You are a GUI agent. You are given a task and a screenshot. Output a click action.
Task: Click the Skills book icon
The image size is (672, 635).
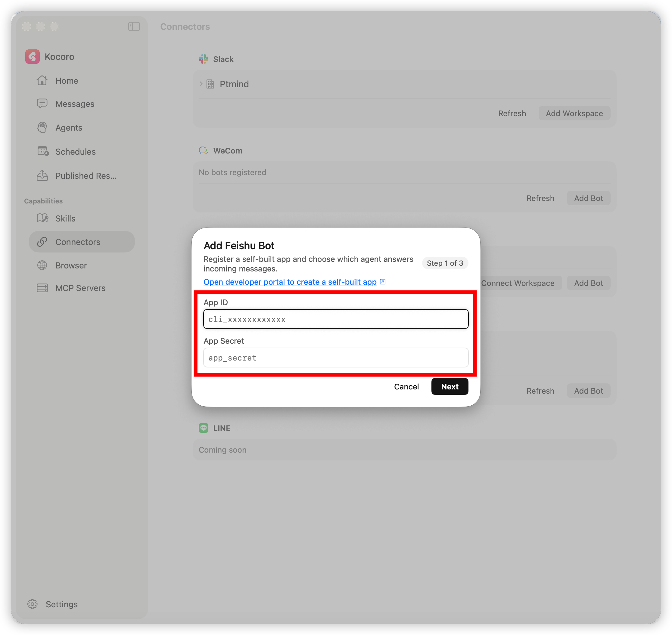(43, 218)
